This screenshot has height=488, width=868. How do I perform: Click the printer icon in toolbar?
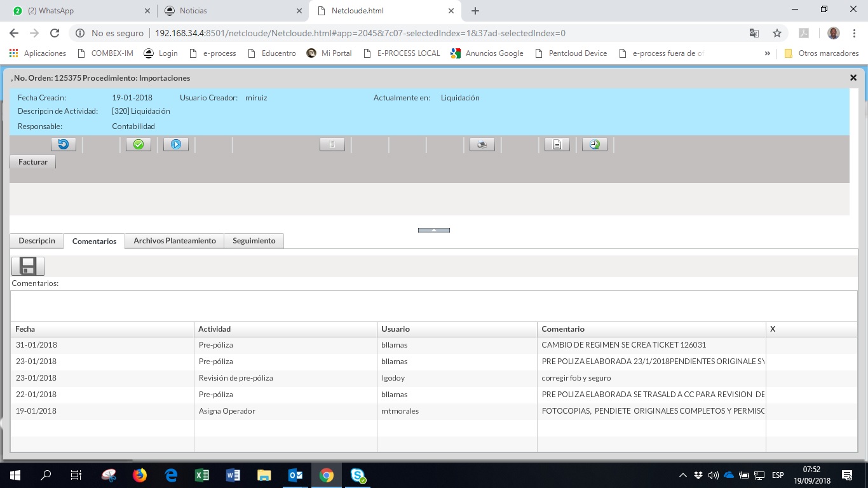pyautogui.click(x=482, y=144)
